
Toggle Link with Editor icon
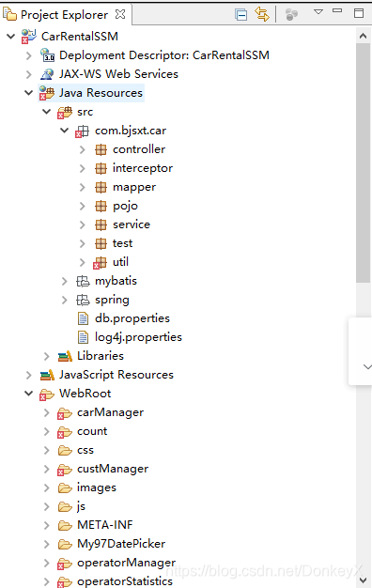click(x=262, y=14)
